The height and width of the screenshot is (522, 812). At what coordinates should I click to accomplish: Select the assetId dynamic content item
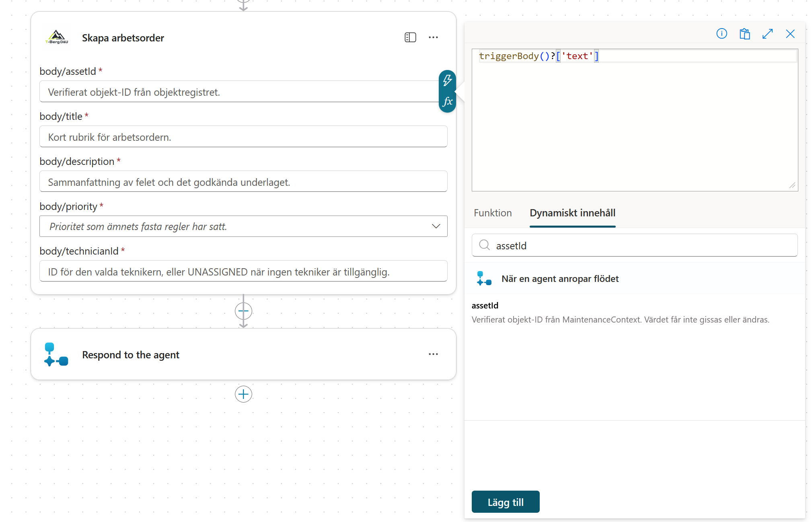620,312
